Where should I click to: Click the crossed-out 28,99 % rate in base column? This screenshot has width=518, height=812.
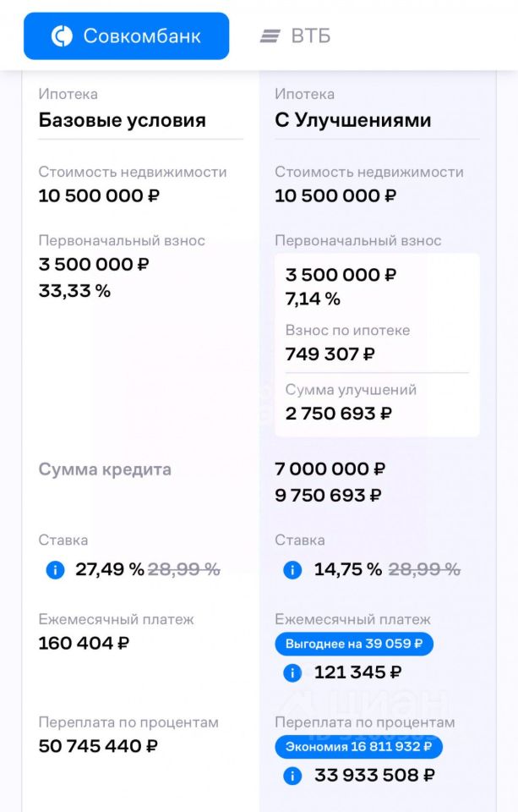point(184,569)
